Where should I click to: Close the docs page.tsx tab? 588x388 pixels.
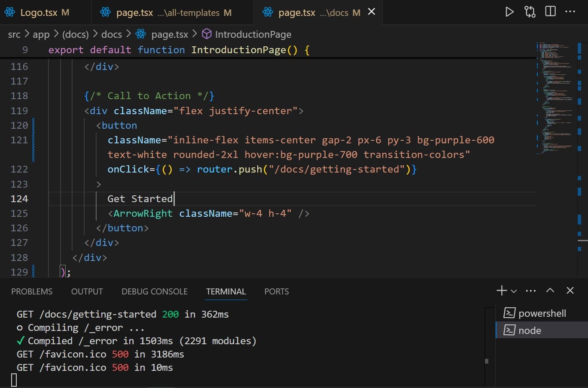pos(372,12)
